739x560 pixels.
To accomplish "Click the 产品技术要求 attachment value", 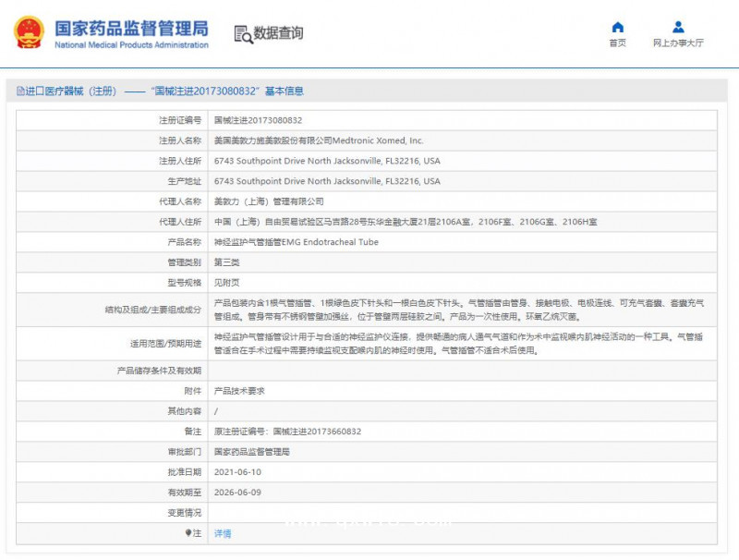I will [239, 391].
